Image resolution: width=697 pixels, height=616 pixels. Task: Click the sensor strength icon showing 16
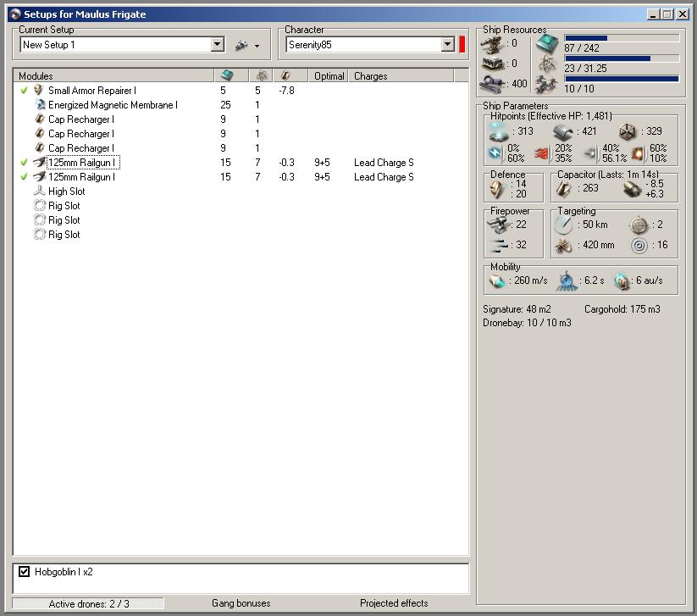639,246
